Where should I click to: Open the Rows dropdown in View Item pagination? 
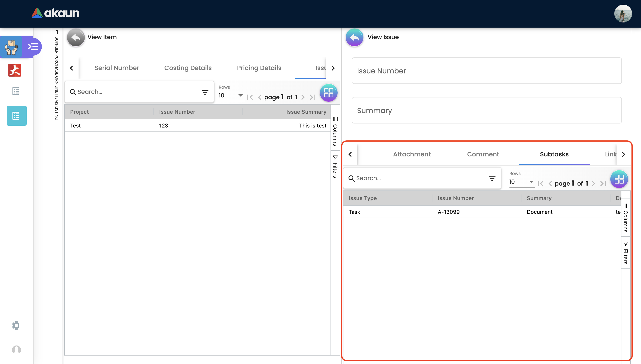231,95
